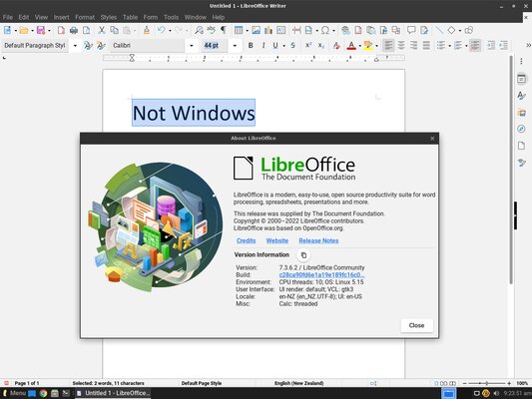532x399 pixels.
Task: Click the Insert Page Break icon
Action: coord(296,30)
